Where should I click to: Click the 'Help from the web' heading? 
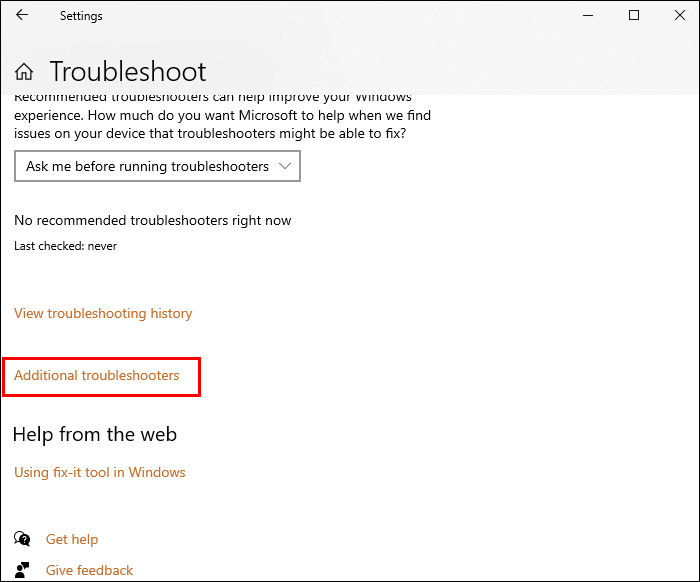[x=95, y=434]
